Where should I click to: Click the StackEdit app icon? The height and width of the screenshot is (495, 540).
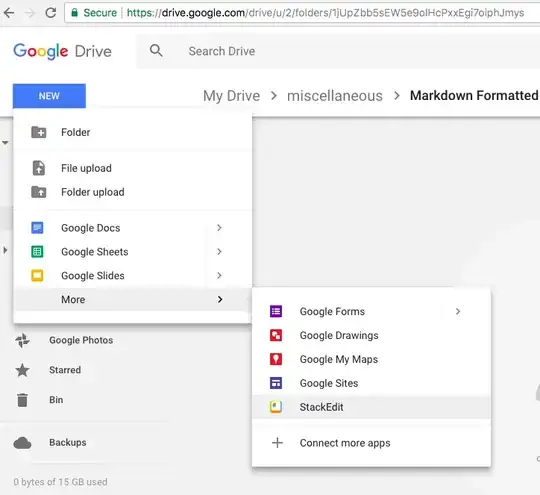click(276, 407)
